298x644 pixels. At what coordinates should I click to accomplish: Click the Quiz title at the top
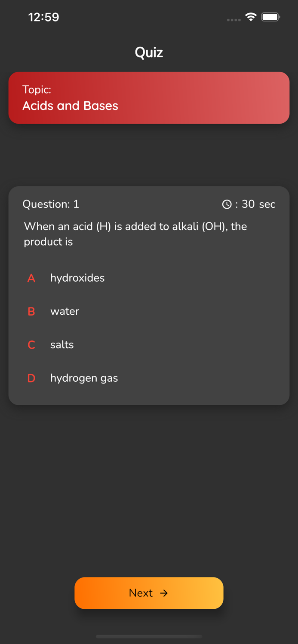coord(149,52)
